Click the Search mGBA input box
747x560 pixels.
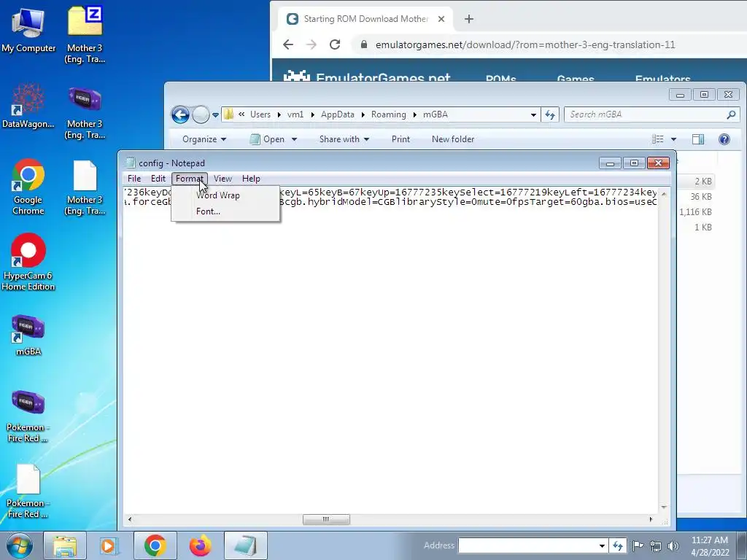coord(645,114)
